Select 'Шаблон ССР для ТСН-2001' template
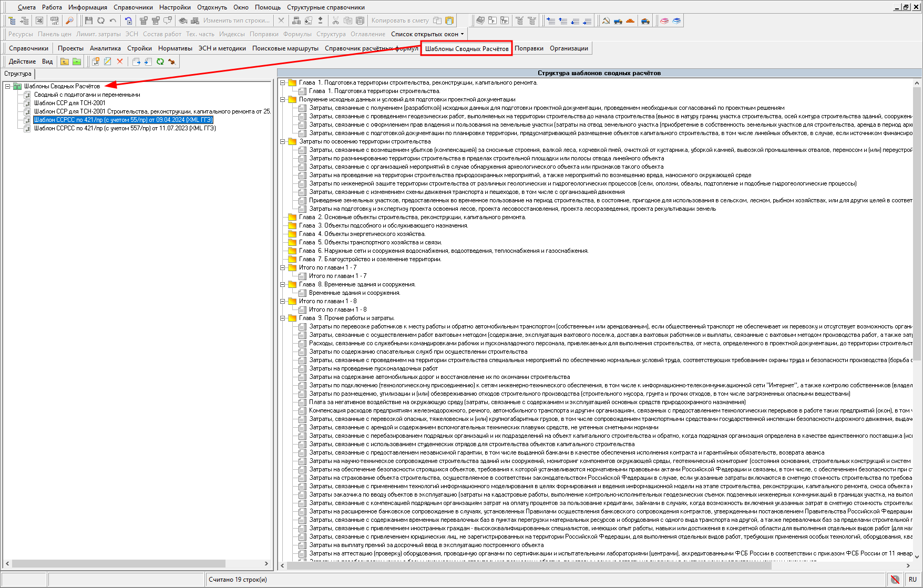The width and height of the screenshot is (923, 588). [x=69, y=103]
